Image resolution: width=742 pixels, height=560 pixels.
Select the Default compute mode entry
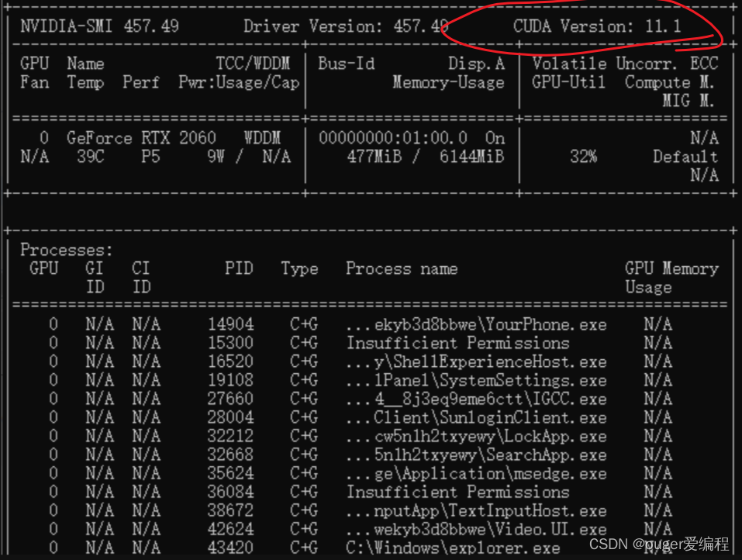coord(685,156)
